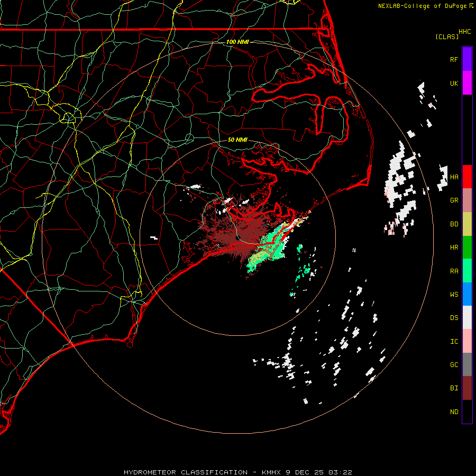Click the 03:22 timestamp
The height and width of the screenshot is (476, 476).
pyautogui.click(x=340, y=472)
